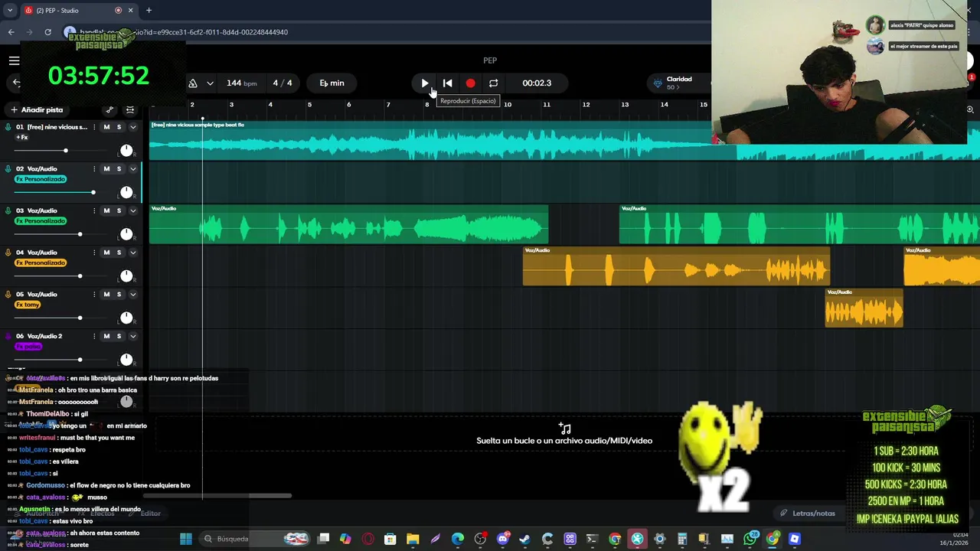Screen dimensions: 980x551
Task: Expand track 06 Voz/Audio 2 chevron
Action: tap(132, 337)
